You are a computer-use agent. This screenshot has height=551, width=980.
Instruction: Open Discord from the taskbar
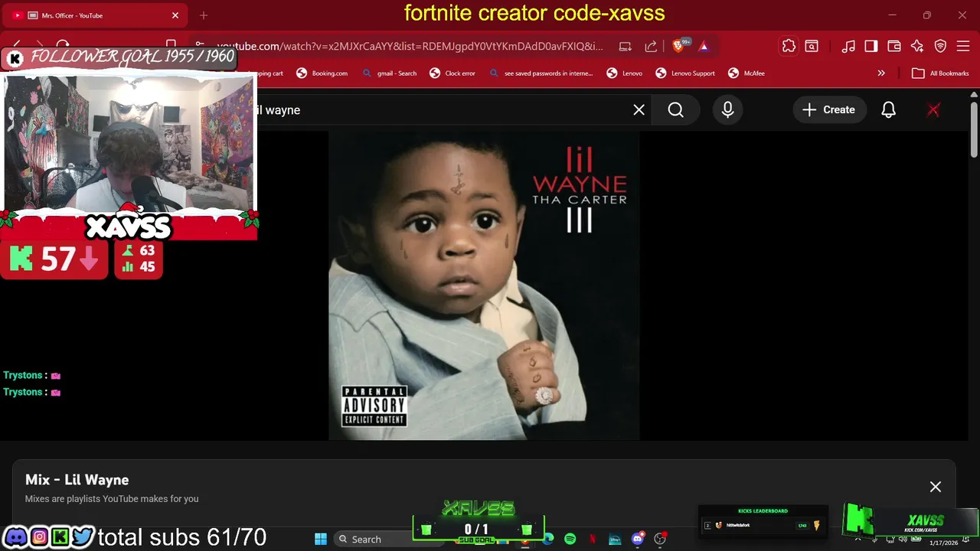point(638,540)
